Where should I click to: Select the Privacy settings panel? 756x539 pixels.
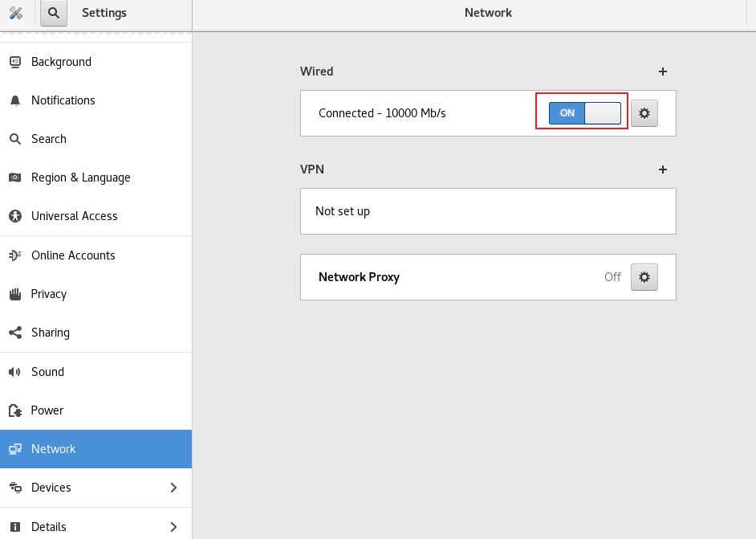48,294
